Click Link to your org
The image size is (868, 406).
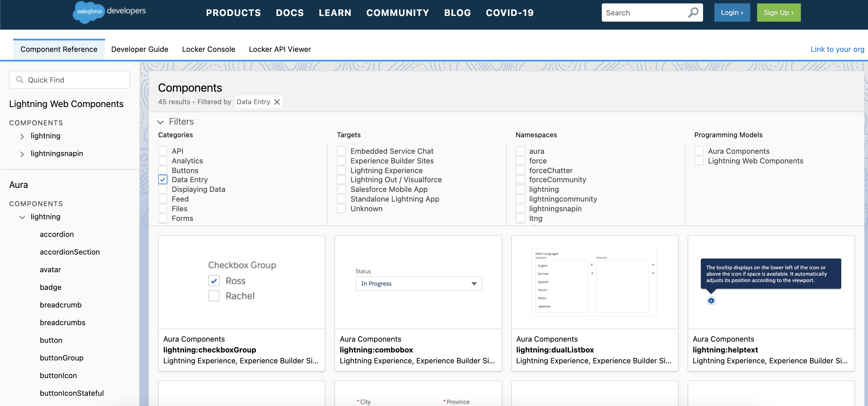click(x=837, y=49)
